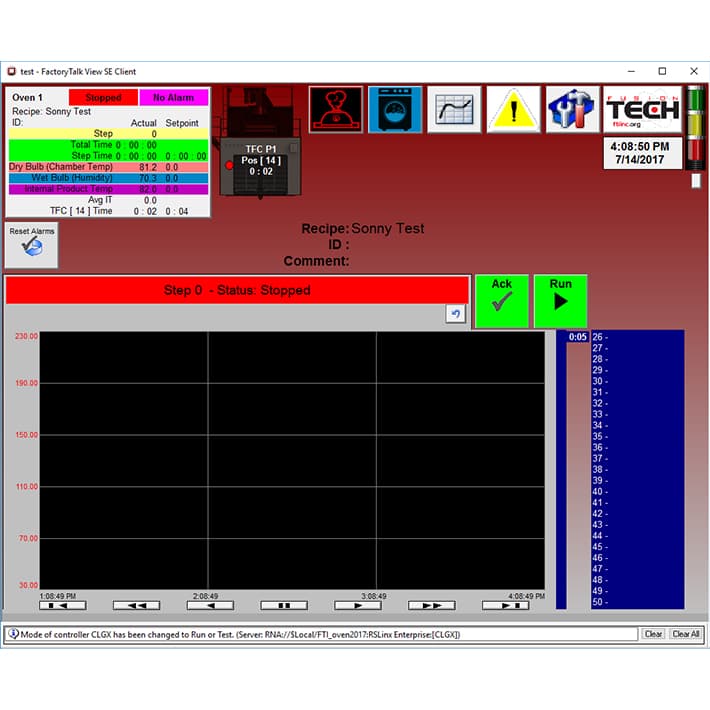Pause the trend chart scrolling
The width and height of the screenshot is (710, 710).
[x=284, y=605]
